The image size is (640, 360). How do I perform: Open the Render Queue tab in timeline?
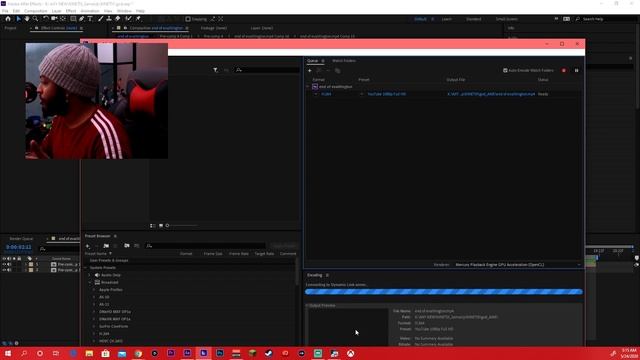21,239
